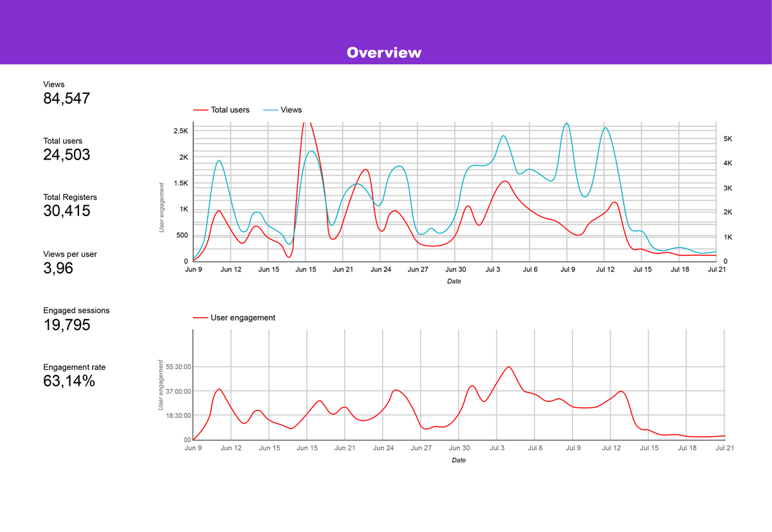Viewport: 772px width, 532px height.
Task: Select the 5K right axis label
Action: point(728,139)
